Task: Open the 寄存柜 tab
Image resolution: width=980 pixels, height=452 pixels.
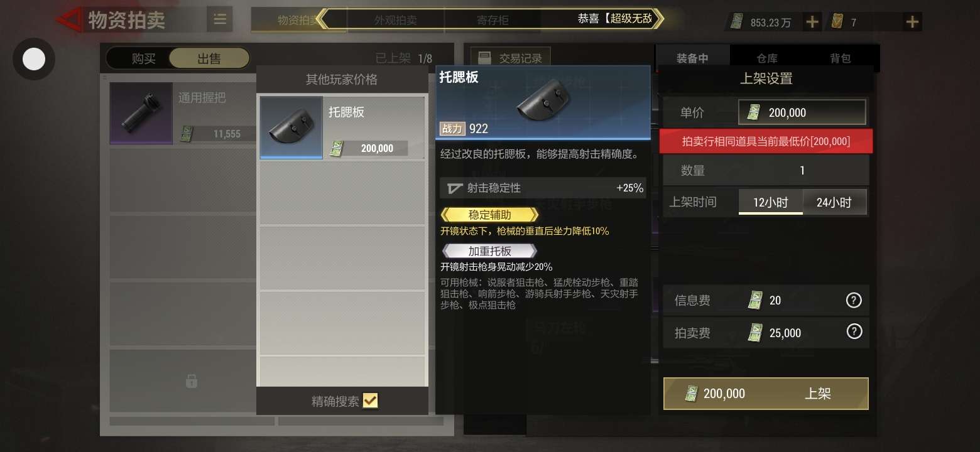Action: click(x=493, y=20)
